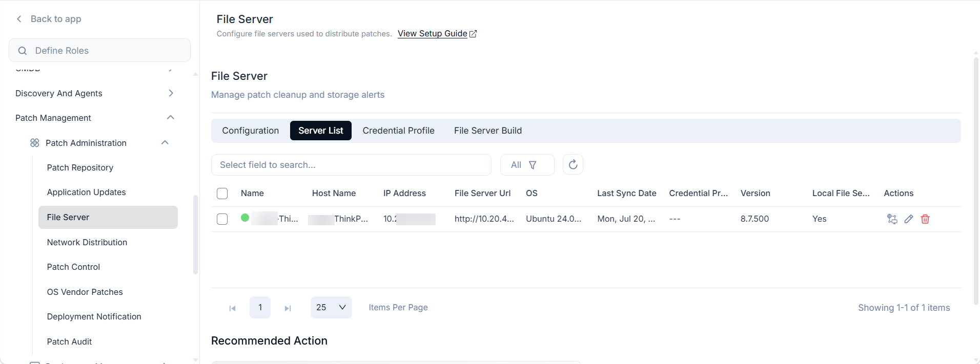
Task: Click the back arrow icon next to Back to app
Action: pos(19,19)
